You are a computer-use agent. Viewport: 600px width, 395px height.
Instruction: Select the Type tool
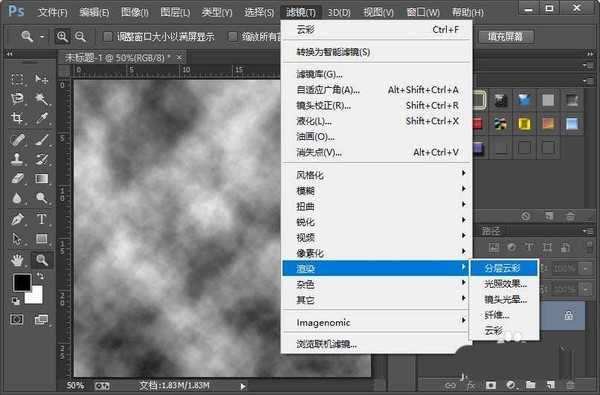[x=41, y=219]
